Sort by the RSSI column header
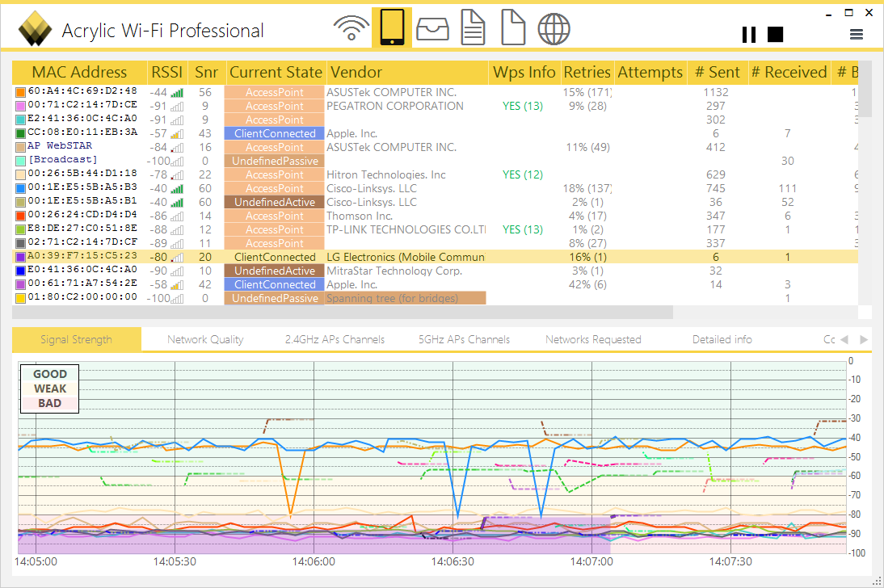 [x=167, y=72]
